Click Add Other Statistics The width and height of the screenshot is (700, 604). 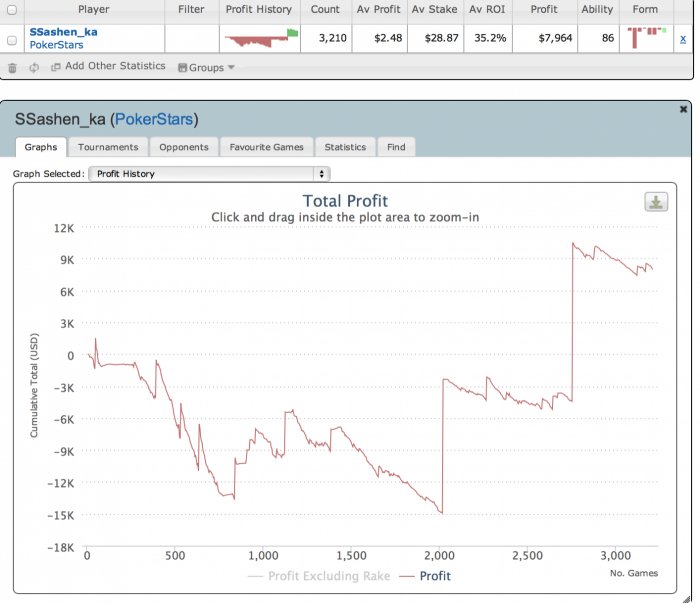pos(108,66)
